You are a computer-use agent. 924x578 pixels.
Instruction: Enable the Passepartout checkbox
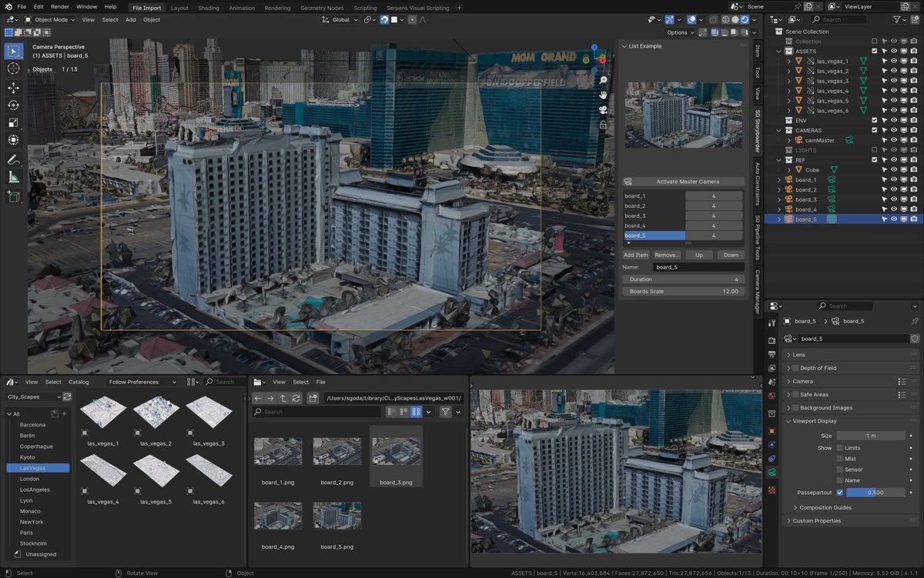(839, 492)
